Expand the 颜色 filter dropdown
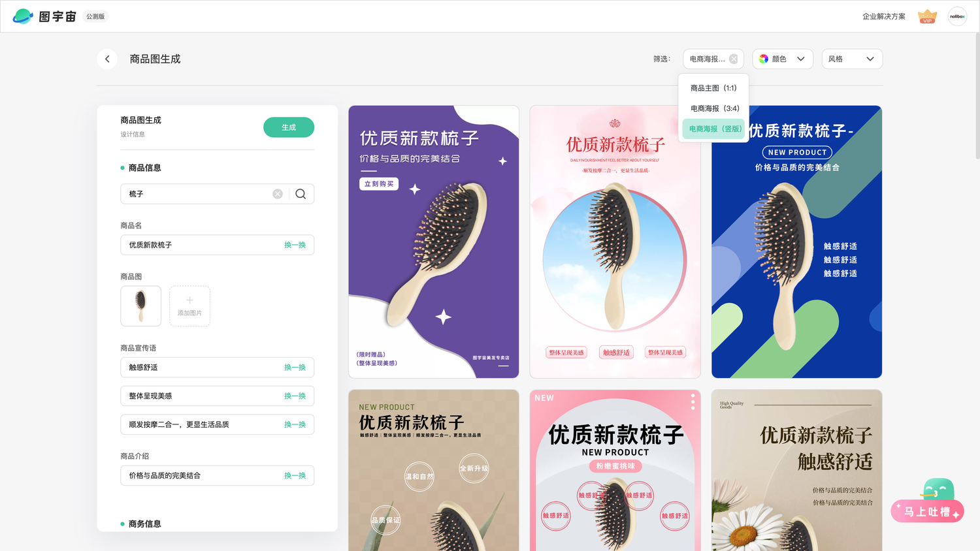980x551 pixels. [x=783, y=59]
